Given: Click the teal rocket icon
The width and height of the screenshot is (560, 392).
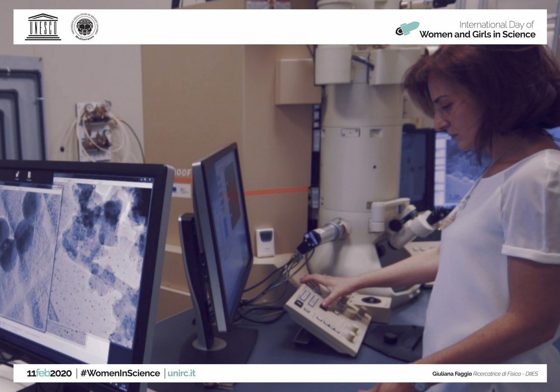Looking at the screenshot, I should [x=407, y=28].
